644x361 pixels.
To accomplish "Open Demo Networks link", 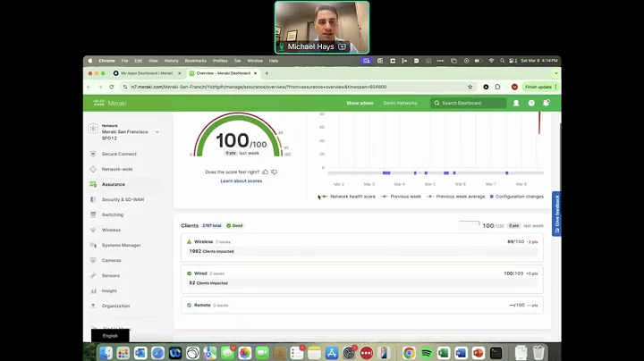I will pos(400,103).
